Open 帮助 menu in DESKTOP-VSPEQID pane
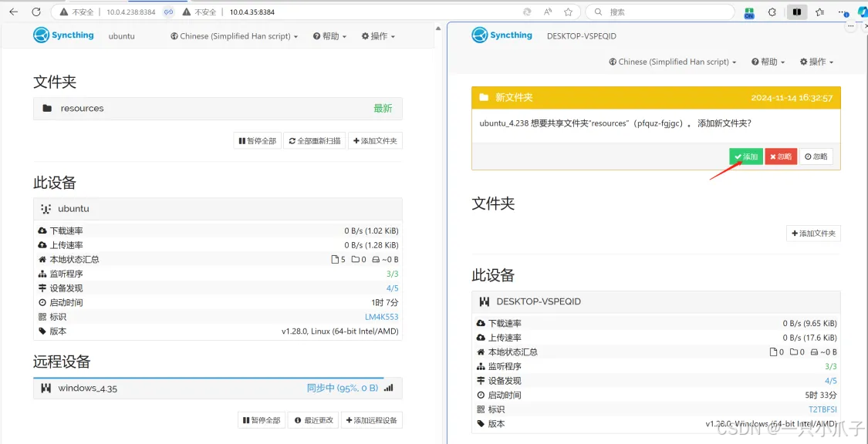This screenshot has width=868, height=444. click(768, 62)
